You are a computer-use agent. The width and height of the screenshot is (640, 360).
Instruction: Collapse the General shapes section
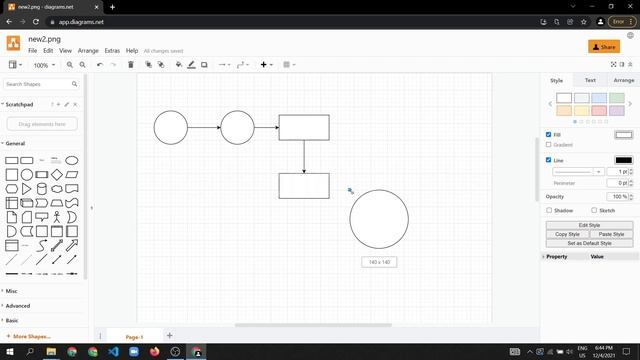pyautogui.click(x=15, y=144)
